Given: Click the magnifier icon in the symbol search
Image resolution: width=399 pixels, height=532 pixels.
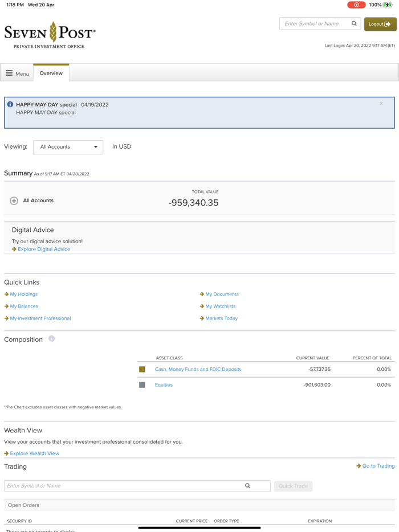Looking at the screenshot, I should point(354,23).
